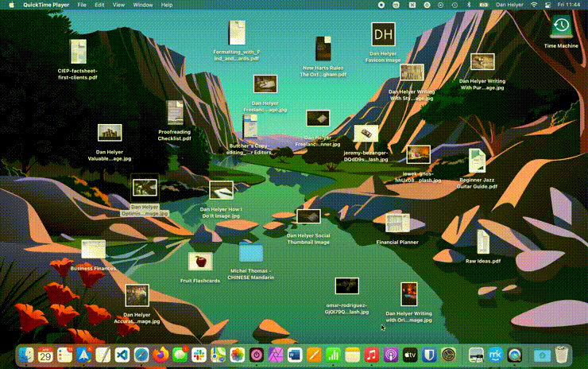This screenshot has width=588, height=369.
Task: Open Slack from the Dock
Action: click(x=199, y=355)
